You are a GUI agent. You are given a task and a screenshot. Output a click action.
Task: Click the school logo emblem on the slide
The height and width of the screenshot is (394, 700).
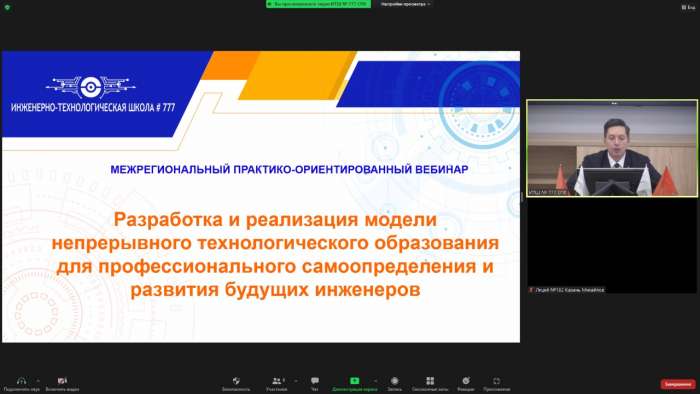coord(91,87)
